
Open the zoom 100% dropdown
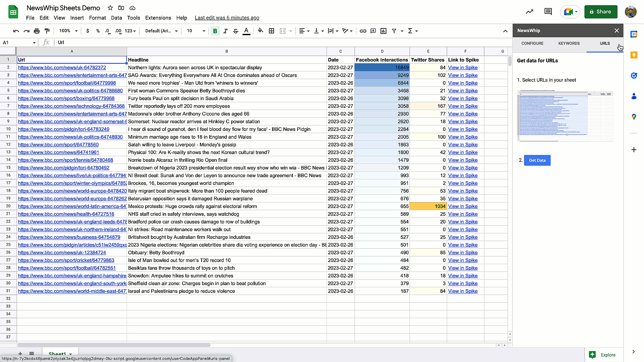click(x=68, y=31)
